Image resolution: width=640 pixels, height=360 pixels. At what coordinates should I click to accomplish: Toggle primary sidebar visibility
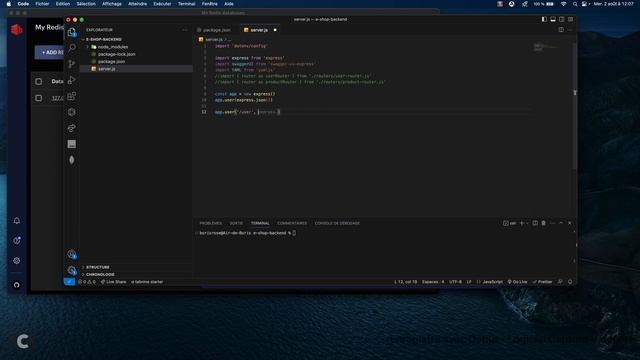coord(544,19)
